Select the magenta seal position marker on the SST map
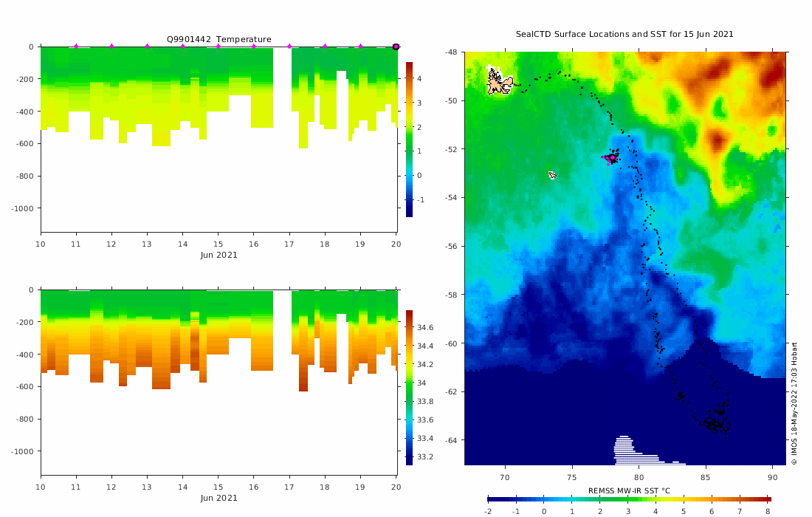 612,157
